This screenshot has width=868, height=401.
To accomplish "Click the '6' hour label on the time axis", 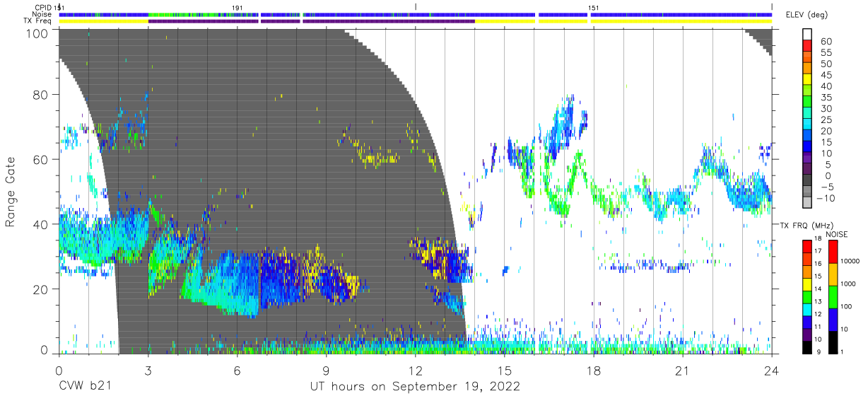I will point(237,370).
